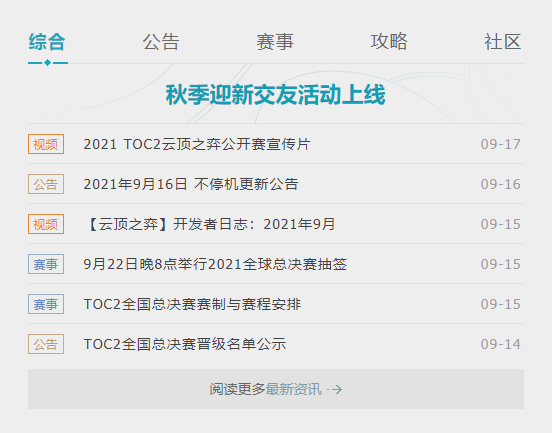Image resolution: width=552 pixels, height=433 pixels.
Task: Click the arrow icon in 阅读更多 bar
Action: pos(336,389)
